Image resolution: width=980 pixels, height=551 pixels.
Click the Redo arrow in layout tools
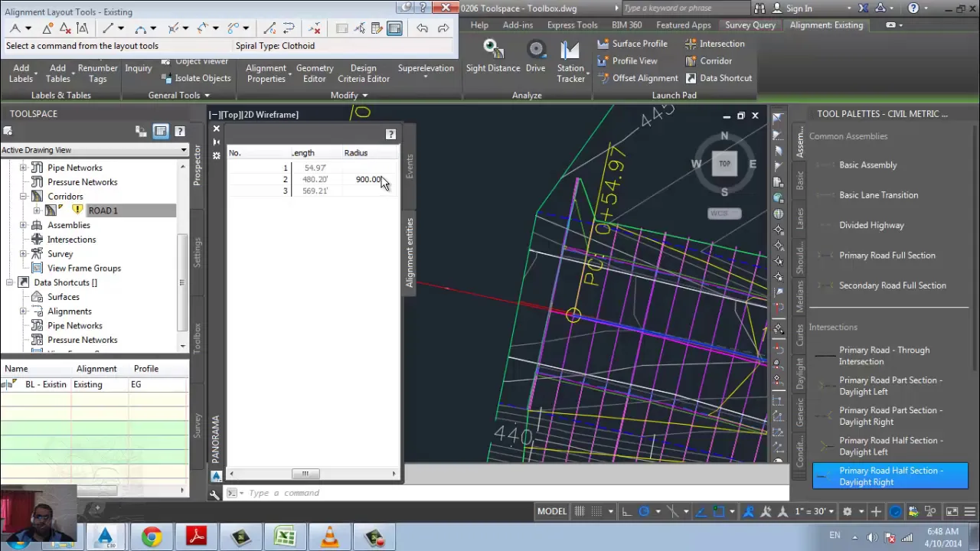[443, 28]
